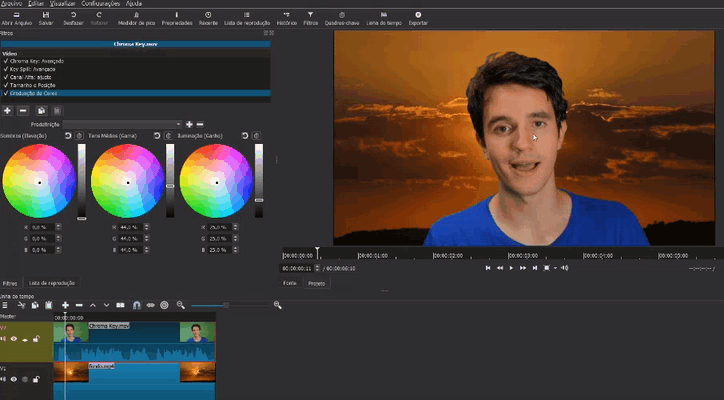Open color picker beside Sombras reset
724x400 pixels.
point(79,136)
